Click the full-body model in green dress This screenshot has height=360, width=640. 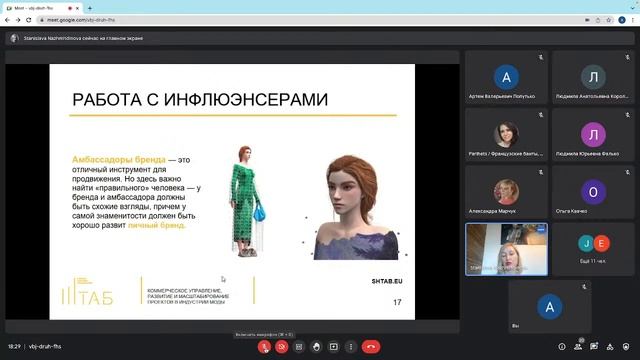coord(247,202)
